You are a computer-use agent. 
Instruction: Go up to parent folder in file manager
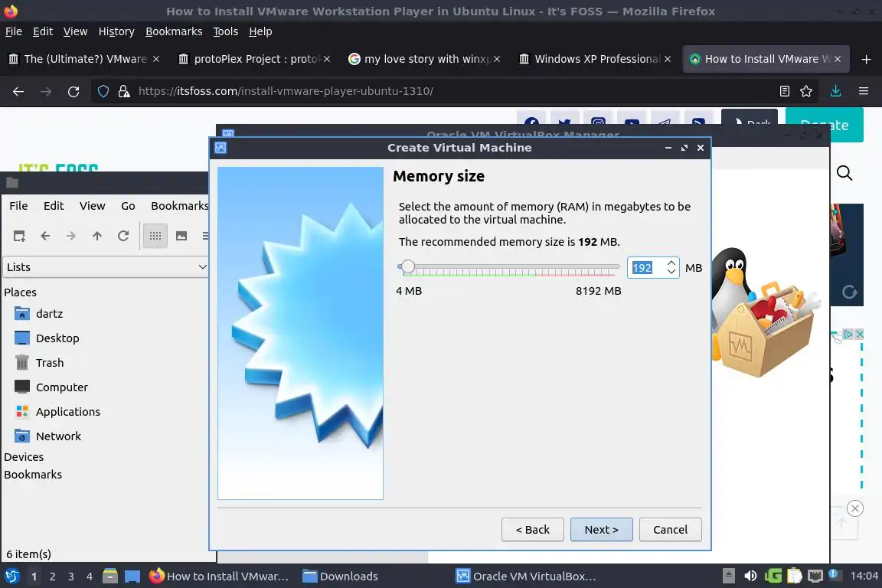coord(97,236)
